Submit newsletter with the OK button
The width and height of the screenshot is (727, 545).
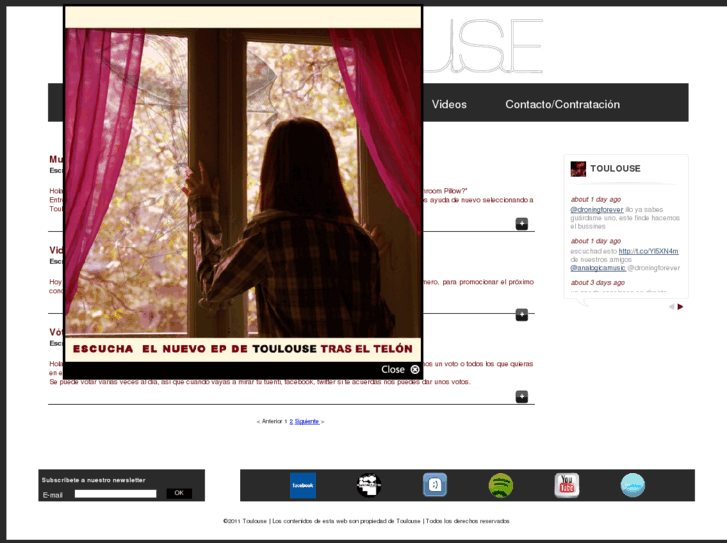tap(179, 494)
